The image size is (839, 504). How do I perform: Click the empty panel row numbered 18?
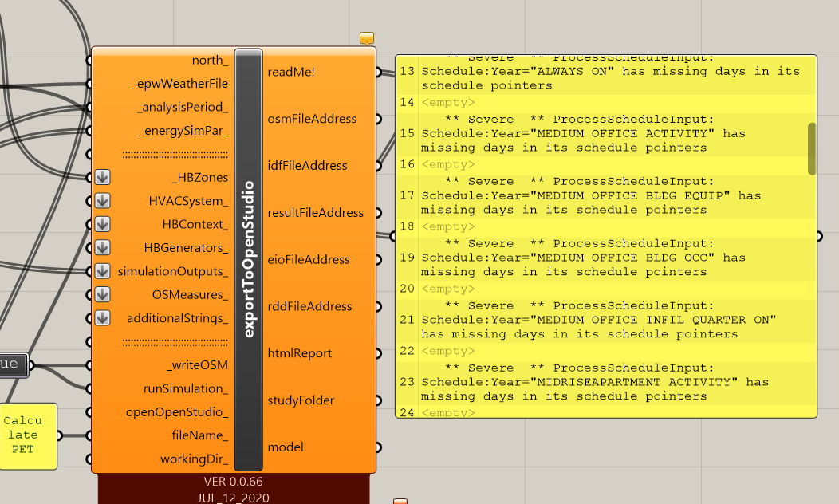point(606,226)
